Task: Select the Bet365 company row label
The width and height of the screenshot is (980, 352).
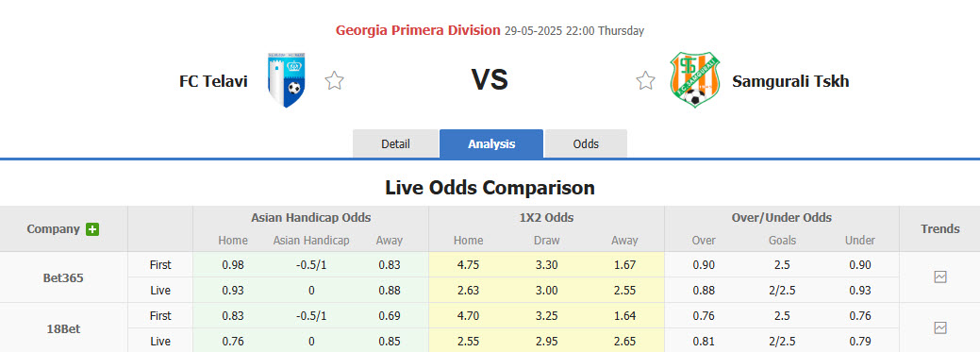Action: click(x=63, y=277)
